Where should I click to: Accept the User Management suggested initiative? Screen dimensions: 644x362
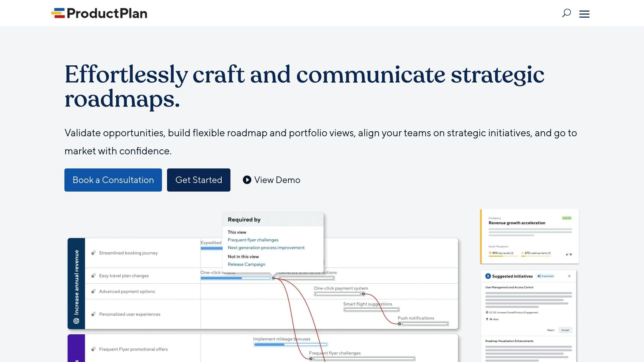click(565, 330)
